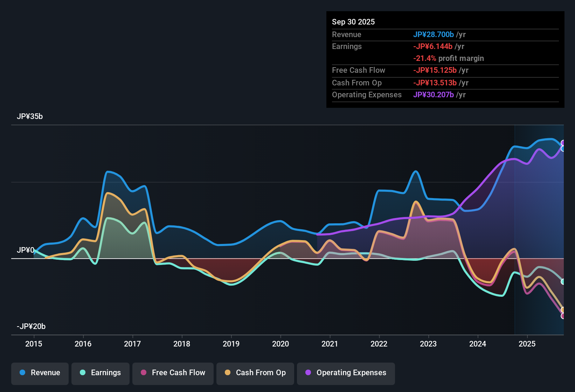Click the purple Operating Expenses legend dot

click(x=308, y=373)
